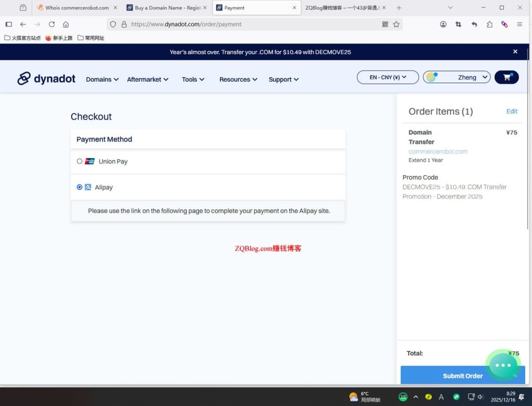Open Firefox View icon at tab bar start

pyautogui.click(x=23, y=7)
